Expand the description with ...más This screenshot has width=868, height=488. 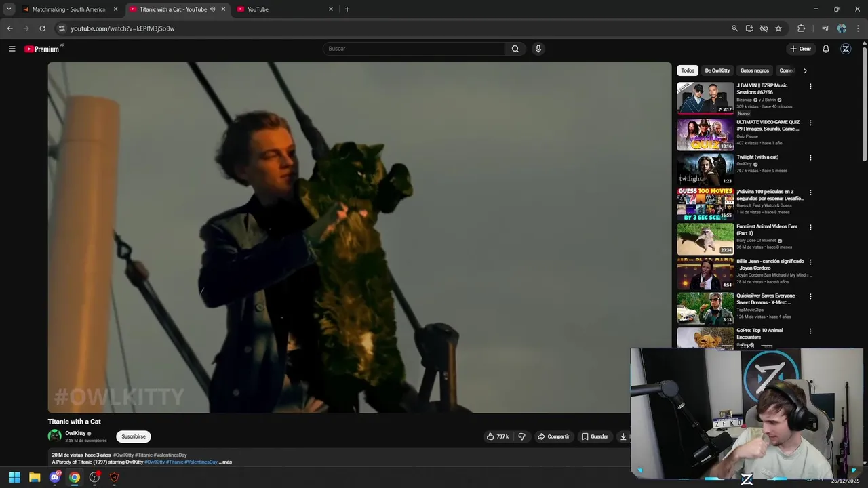[226, 462]
